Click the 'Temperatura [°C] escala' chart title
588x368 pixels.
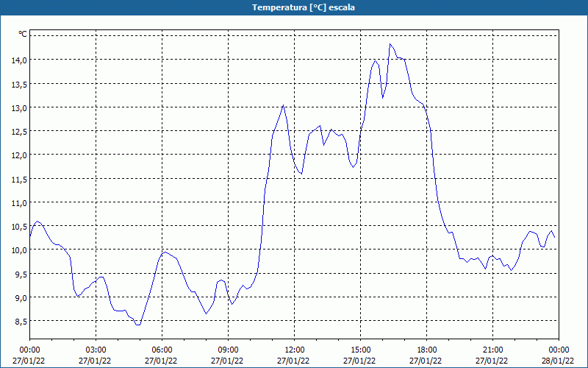[304, 7]
